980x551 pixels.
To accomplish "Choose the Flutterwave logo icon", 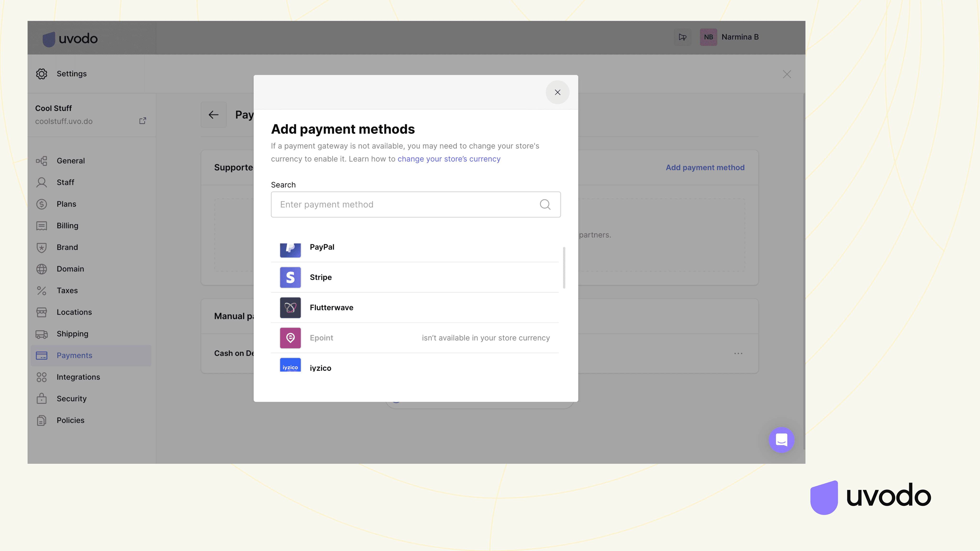I will pos(290,308).
